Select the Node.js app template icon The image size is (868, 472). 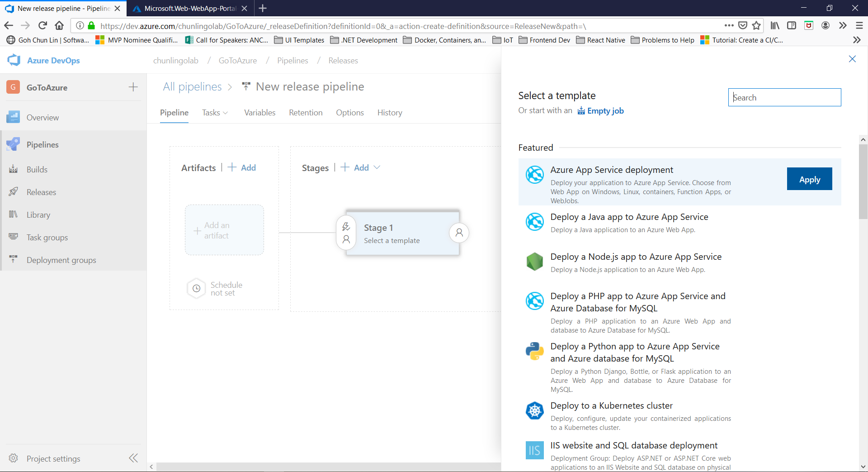tap(535, 261)
